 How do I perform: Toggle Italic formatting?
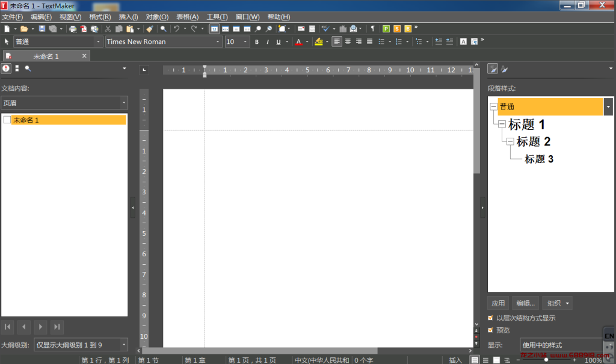[x=268, y=42]
